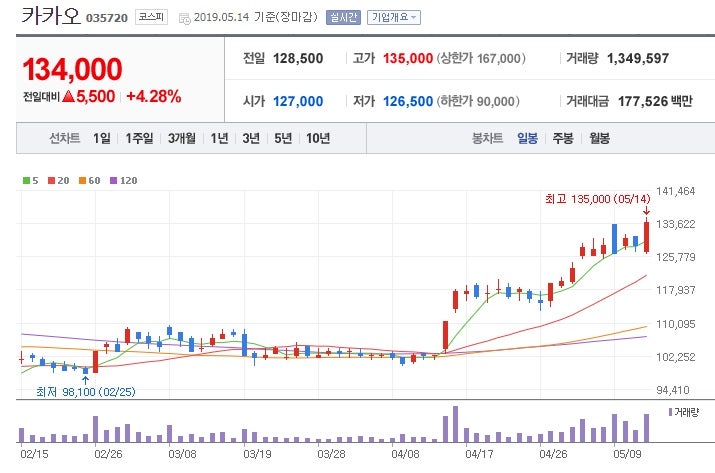Click the 상한가 167,000 upper limit text
This screenshot has width=715, height=473.
[482, 58]
